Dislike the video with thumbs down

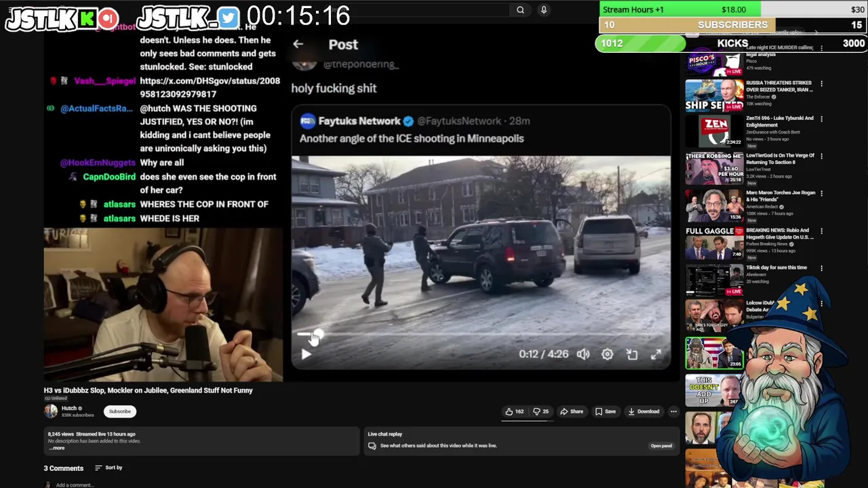point(541,411)
